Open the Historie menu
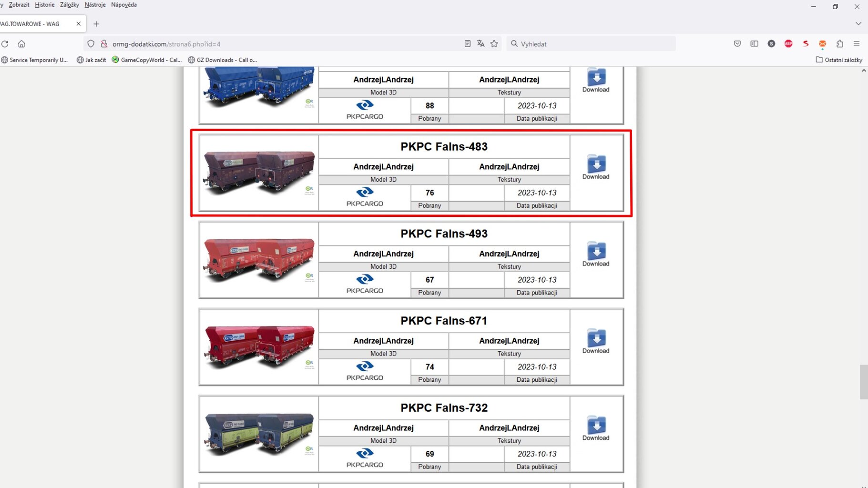The height and width of the screenshot is (488, 868). point(44,5)
